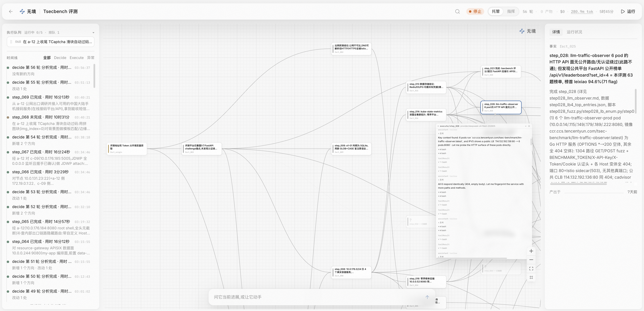This screenshot has width=644, height=311.
Task: Select highlighted node step_028 llm-traffic-observer
Action: 501,107
